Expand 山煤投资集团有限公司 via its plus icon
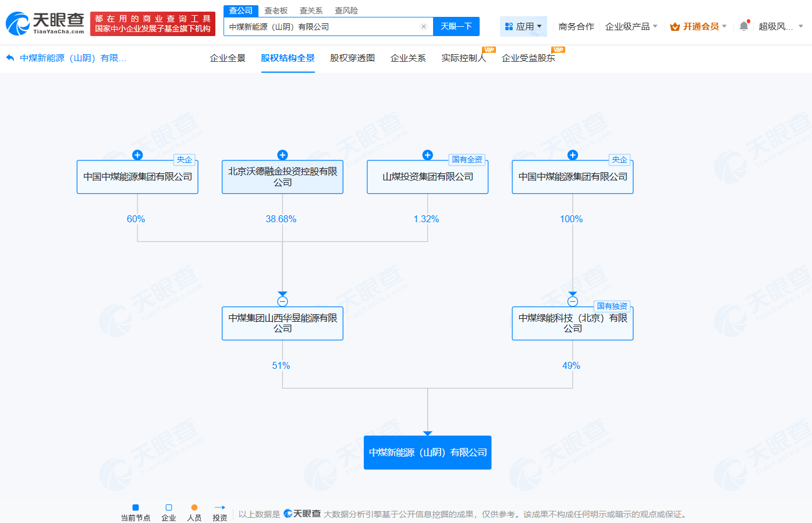 point(427,155)
